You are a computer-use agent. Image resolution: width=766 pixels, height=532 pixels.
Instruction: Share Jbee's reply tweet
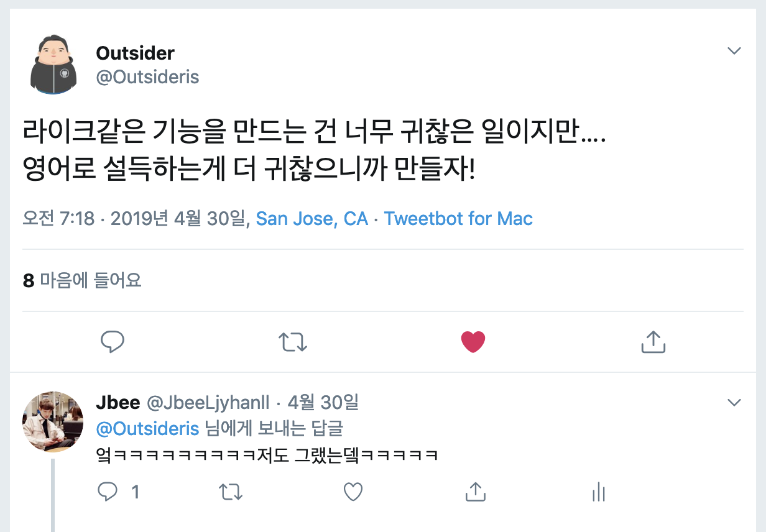(475, 492)
